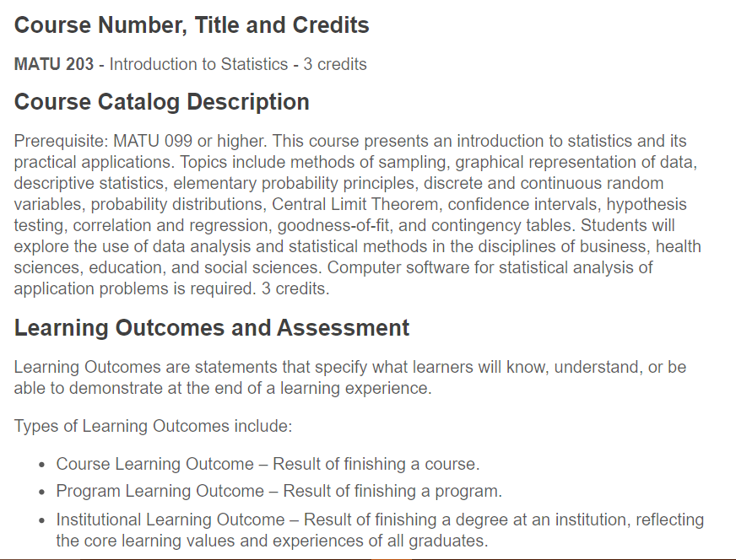The height and width of the screenshot is (560, 736).
Task: Click the 'Introduction to Statistics' course title text
Action: (x=198, y=64)
